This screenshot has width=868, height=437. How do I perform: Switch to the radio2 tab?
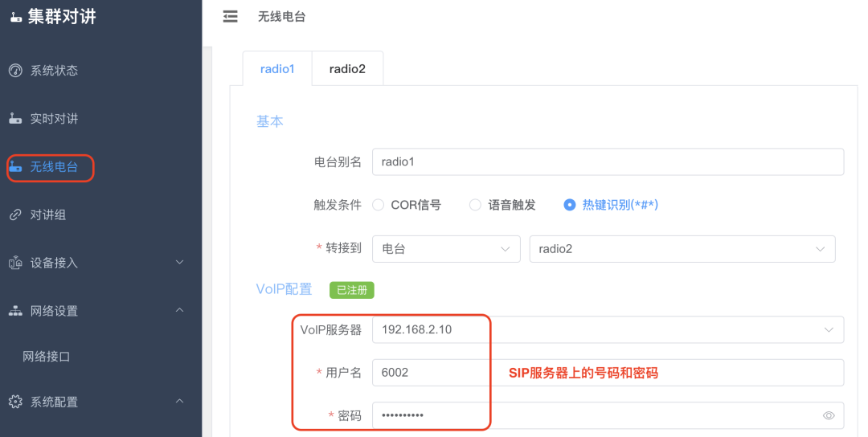347,68
